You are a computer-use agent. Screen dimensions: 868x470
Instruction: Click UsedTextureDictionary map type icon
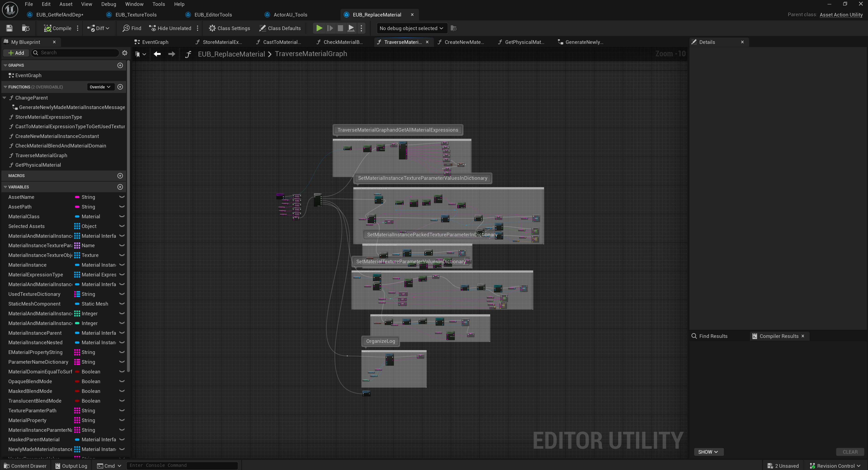pos(77,294)
